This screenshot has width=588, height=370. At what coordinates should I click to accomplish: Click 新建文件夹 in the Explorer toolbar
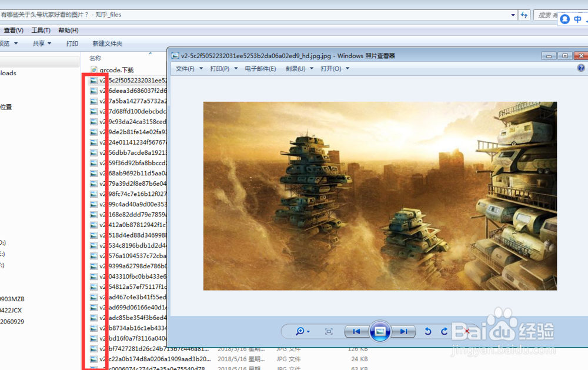tap(107, 44)
